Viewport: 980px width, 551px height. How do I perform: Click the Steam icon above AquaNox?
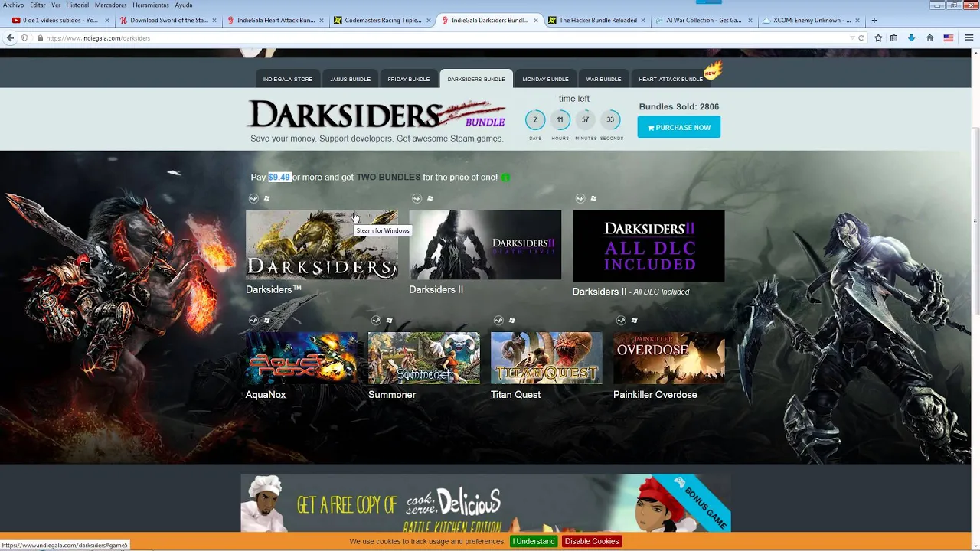253,320
